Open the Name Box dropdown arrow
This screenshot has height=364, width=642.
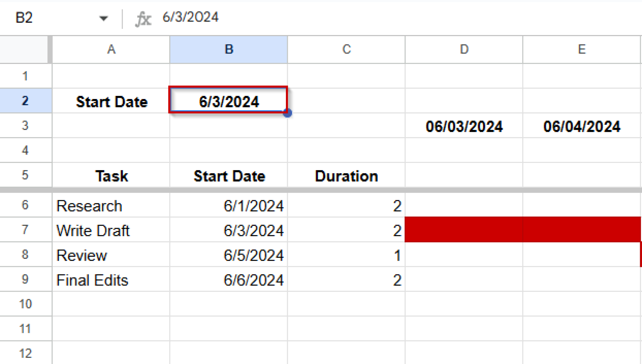(x=103, y=18)
